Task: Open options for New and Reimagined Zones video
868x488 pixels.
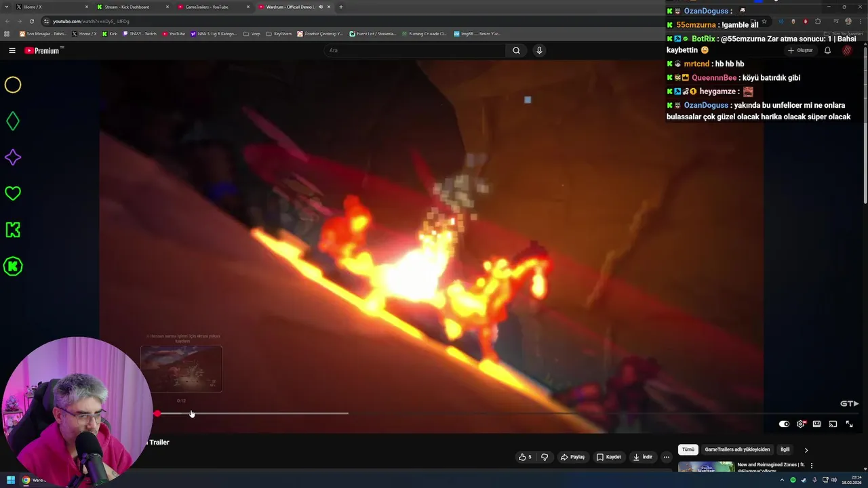Action: coord(812,466)
